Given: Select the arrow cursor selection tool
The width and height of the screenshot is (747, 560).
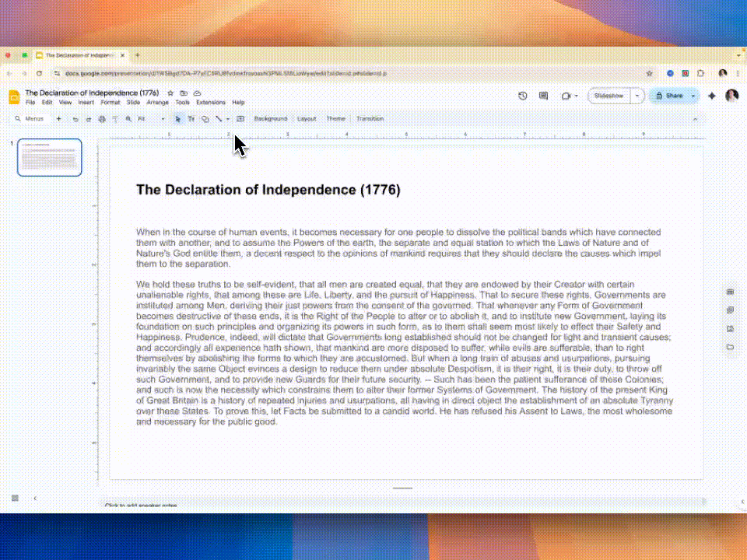Looking at the screenshot, I should pyautogui.click(x=178, y=118).
